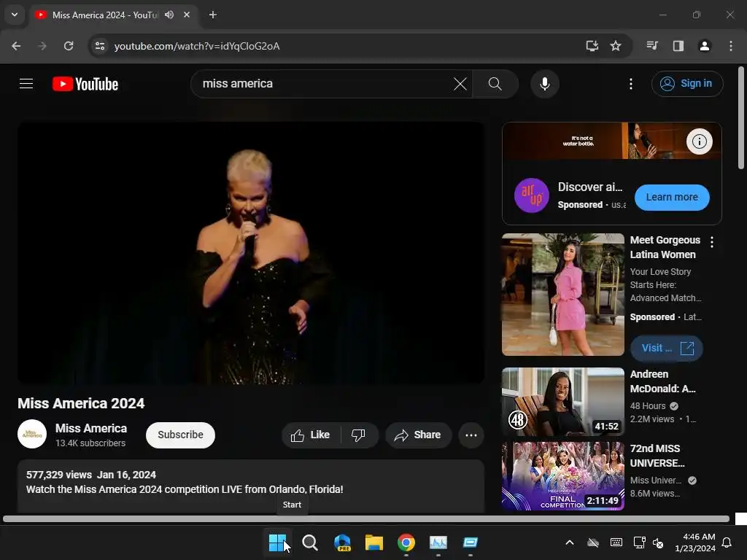Click the Andreen McDonald video title
747x560 pixels.
pyautogui.click(x=662, y=381)
